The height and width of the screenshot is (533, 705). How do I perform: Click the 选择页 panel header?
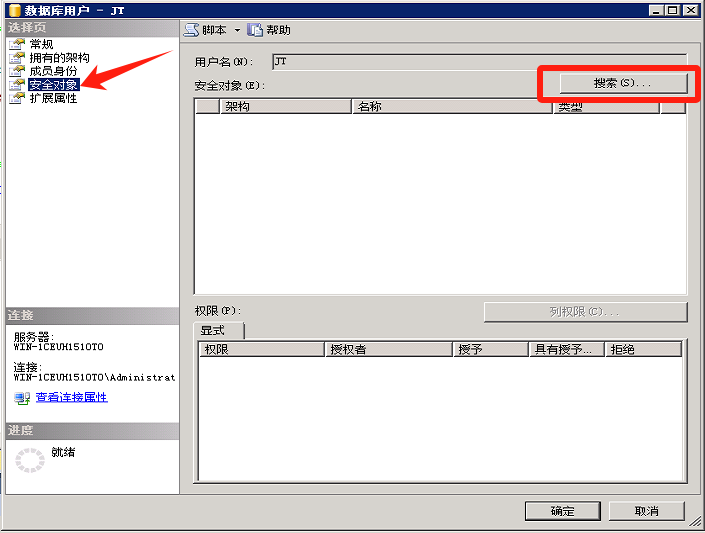click(x=92, y=28)
